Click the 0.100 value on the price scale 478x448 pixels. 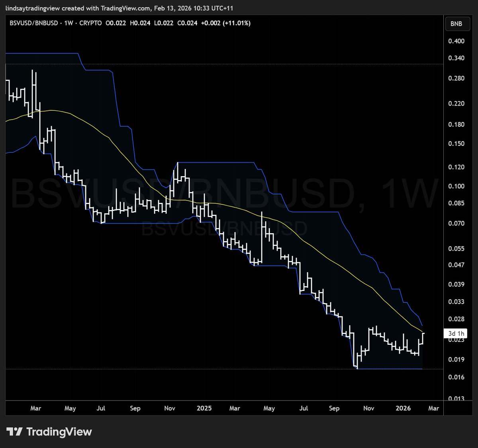tap(457, 186)
